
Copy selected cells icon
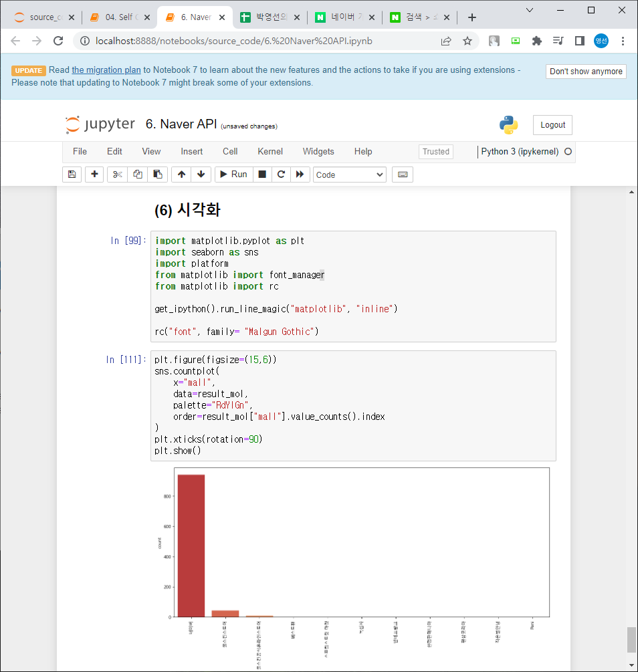[x=138, y=175]
